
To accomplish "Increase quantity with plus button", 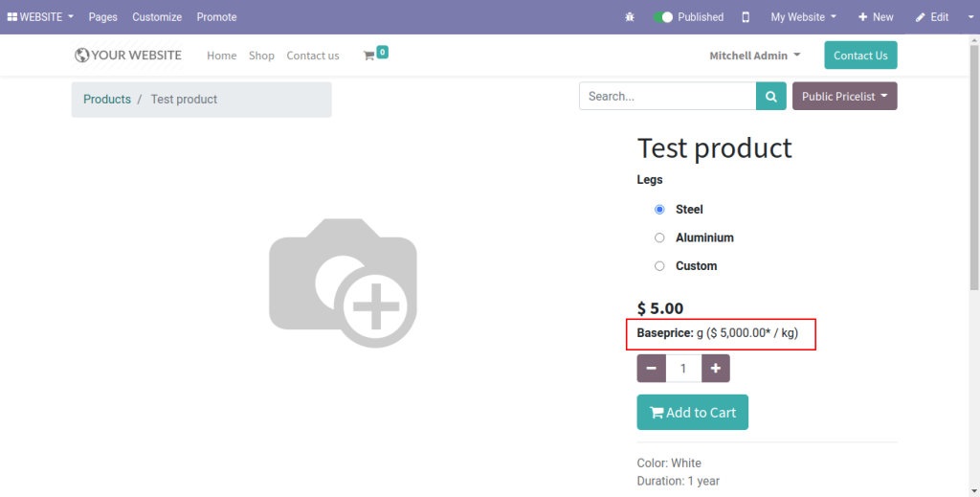I will tap(716, 369).
